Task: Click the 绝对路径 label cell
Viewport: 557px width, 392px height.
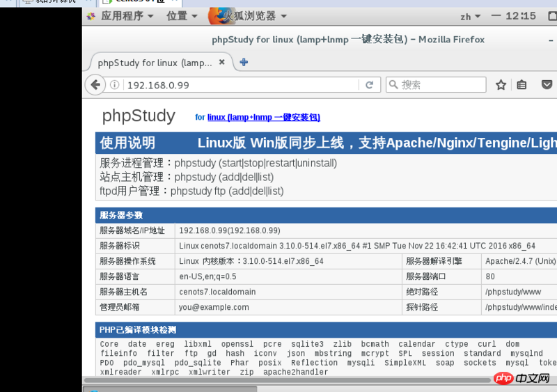Action: pyautogui.click(x=441, y=292)
